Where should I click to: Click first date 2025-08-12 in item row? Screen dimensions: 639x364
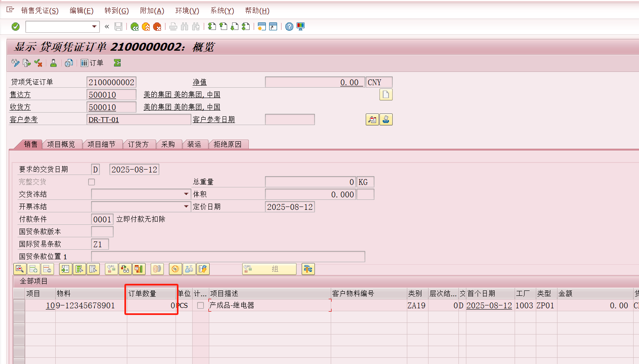[x=489, y=305]
